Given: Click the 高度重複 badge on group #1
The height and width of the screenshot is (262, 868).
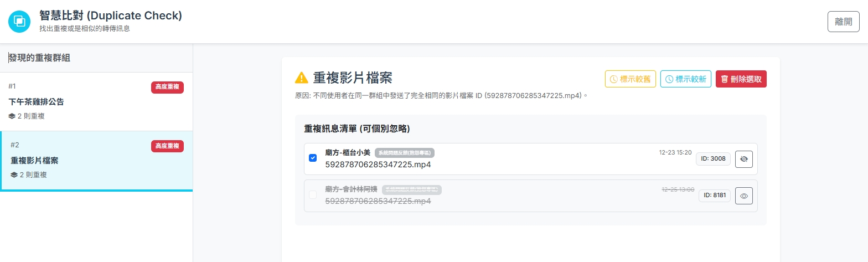Looking at the screenshot, I should 167,87.
